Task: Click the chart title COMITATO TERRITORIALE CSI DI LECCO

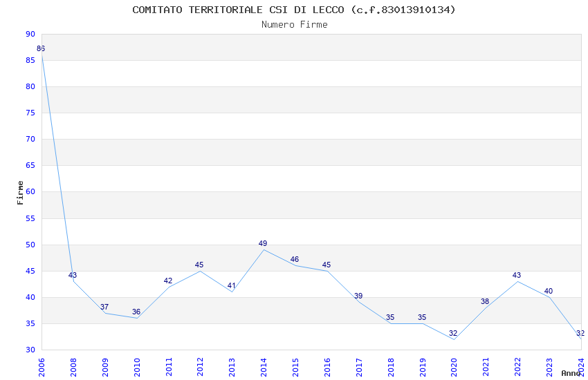Action: click(x=238, y=10)
